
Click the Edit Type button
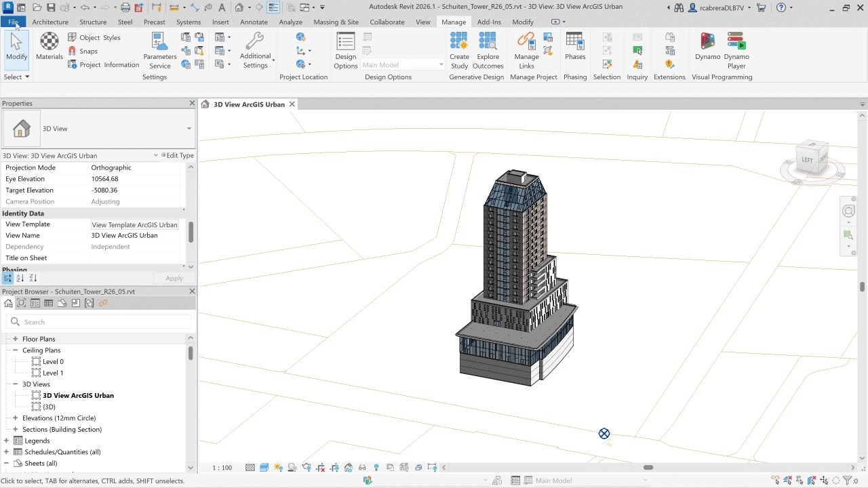pyautogui.click(x=178, y=155)
